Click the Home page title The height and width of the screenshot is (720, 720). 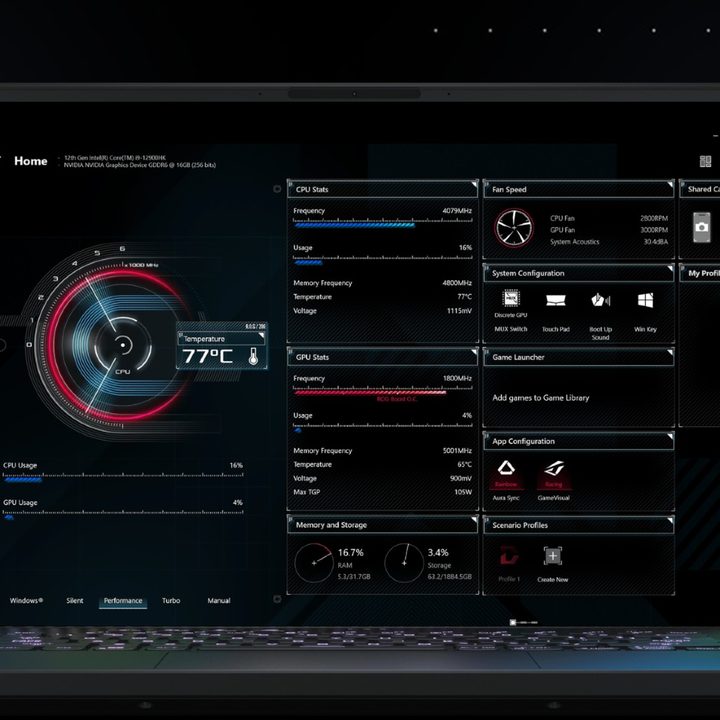coord(31,161)
